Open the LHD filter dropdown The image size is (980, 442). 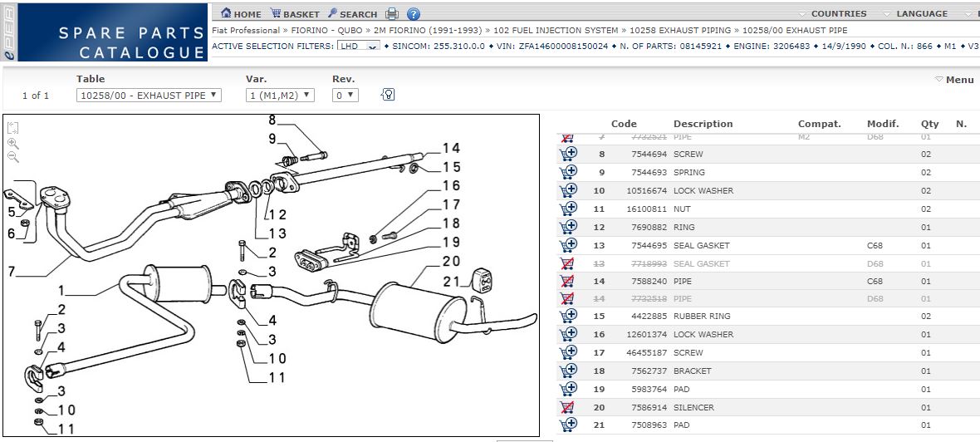pos(359,47)
